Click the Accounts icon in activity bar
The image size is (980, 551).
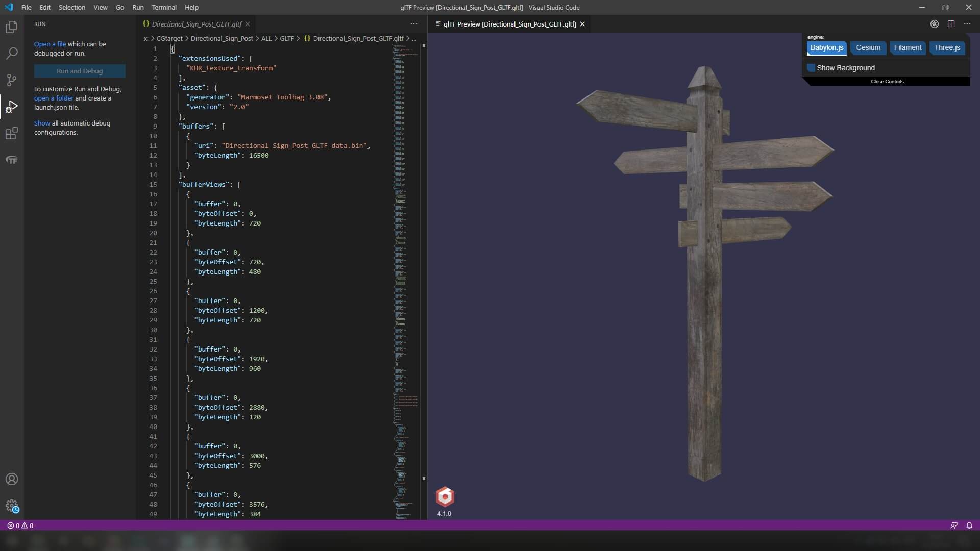coord(11,479)
